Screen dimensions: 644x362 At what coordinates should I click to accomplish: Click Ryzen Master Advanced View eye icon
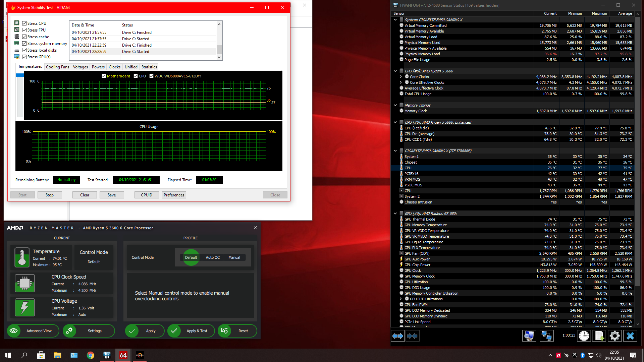tap(14, 331)
